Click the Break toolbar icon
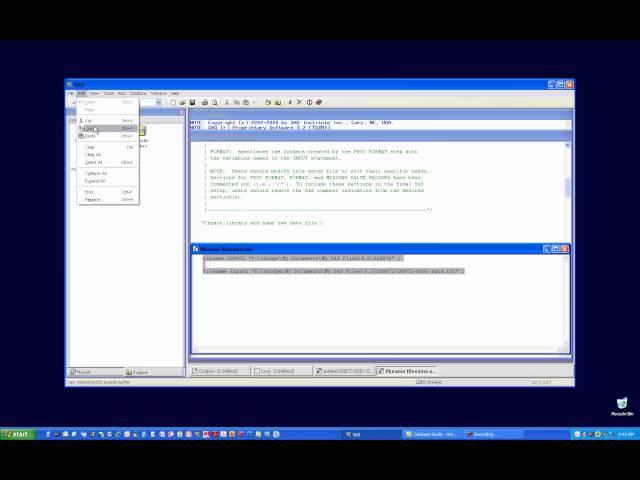This screenshot has width=640, height=480. (x=309, y=102)
